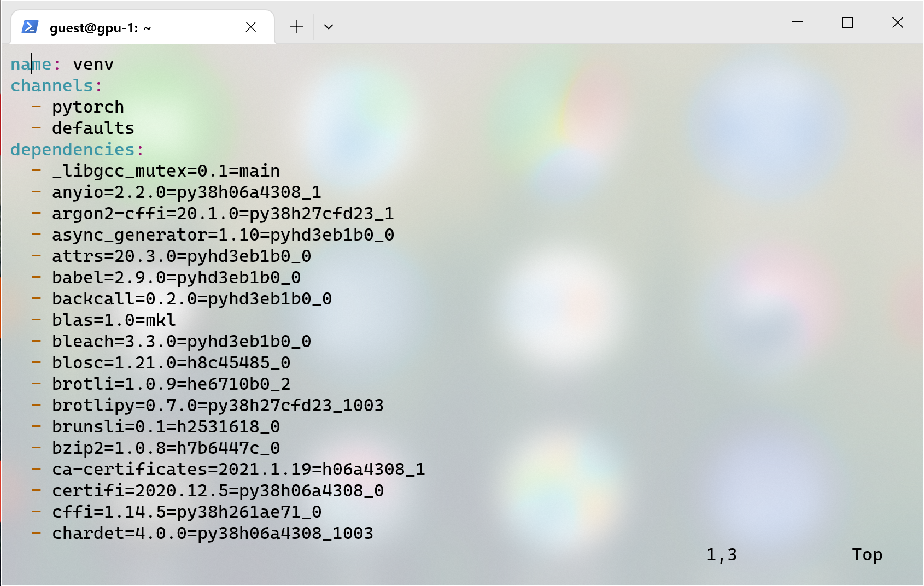
Task: Click the PowerShell icon in the tab
Action: click(x=30, y=27)
